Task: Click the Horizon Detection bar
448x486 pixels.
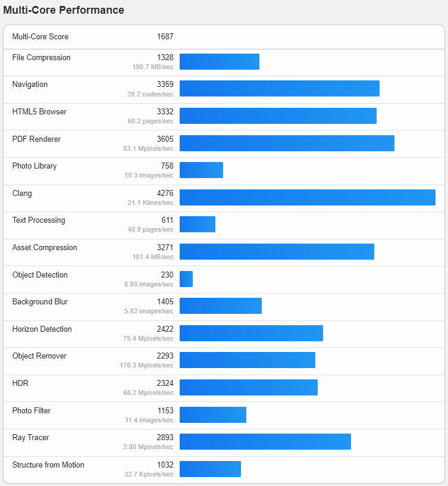Action: coord(251,333)
